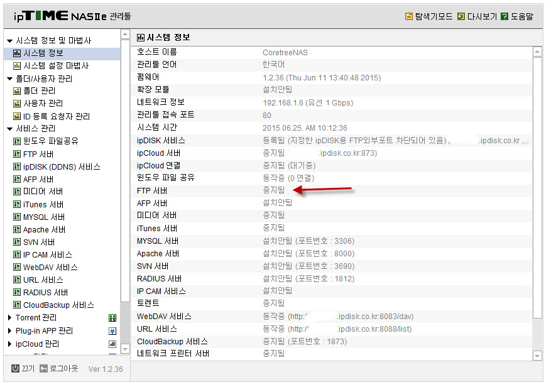
Task: Click the 미디어 서버 sidebar icon
Action: pos(17,192)
